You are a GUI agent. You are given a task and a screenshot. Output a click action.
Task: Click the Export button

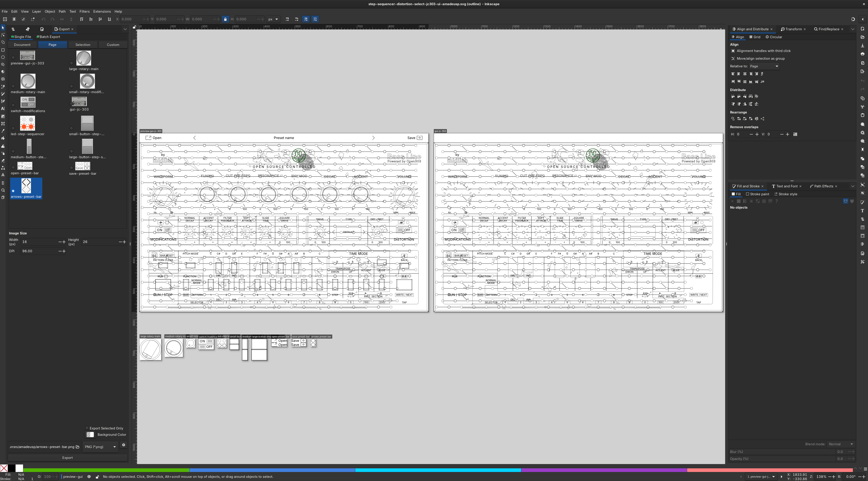[x=67, y=457]
